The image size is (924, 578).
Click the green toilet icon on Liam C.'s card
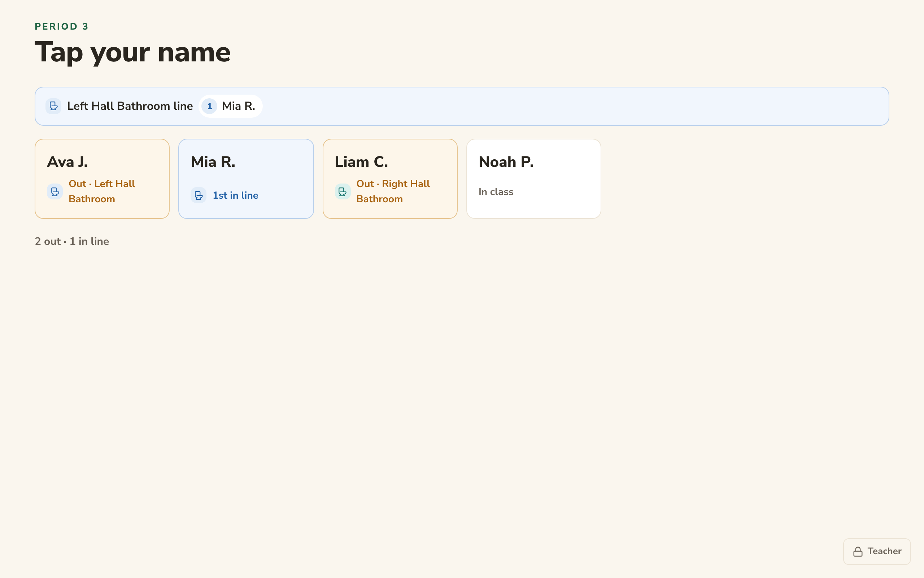coord(343,191)
